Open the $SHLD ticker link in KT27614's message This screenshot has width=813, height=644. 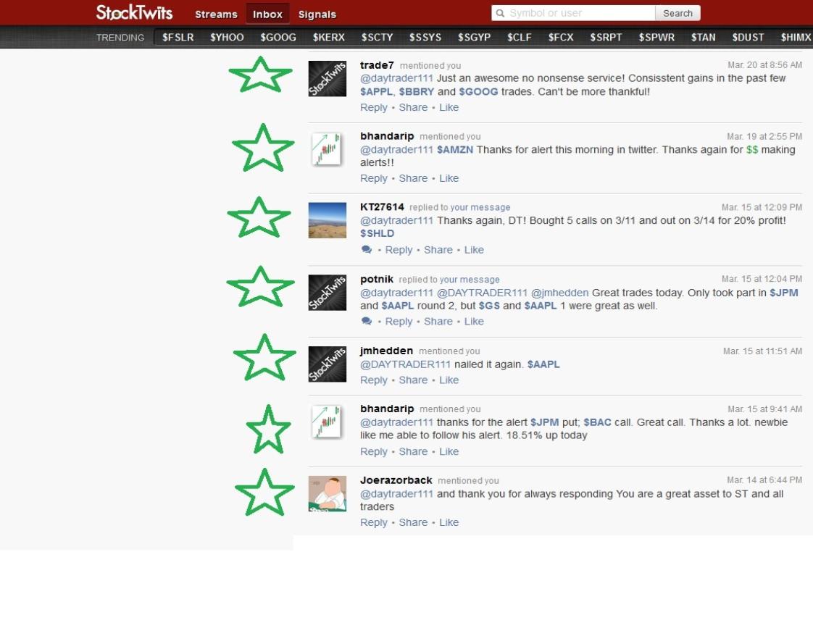click(377, 233)
